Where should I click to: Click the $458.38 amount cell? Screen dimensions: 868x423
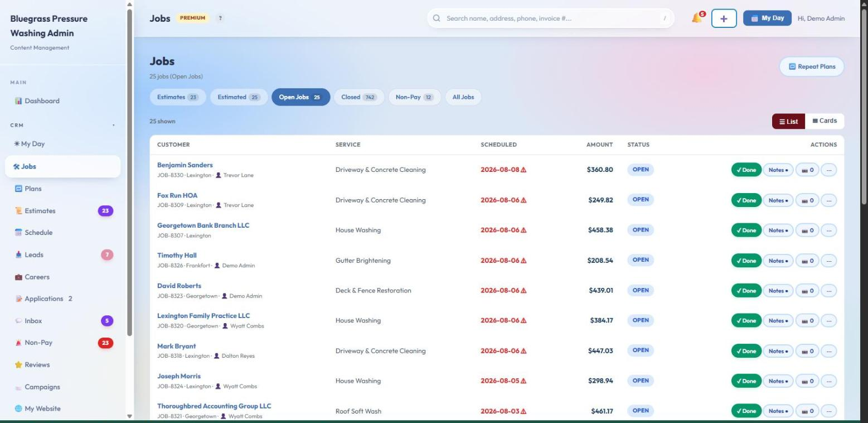pyautogui.click(x=600, y=230)
